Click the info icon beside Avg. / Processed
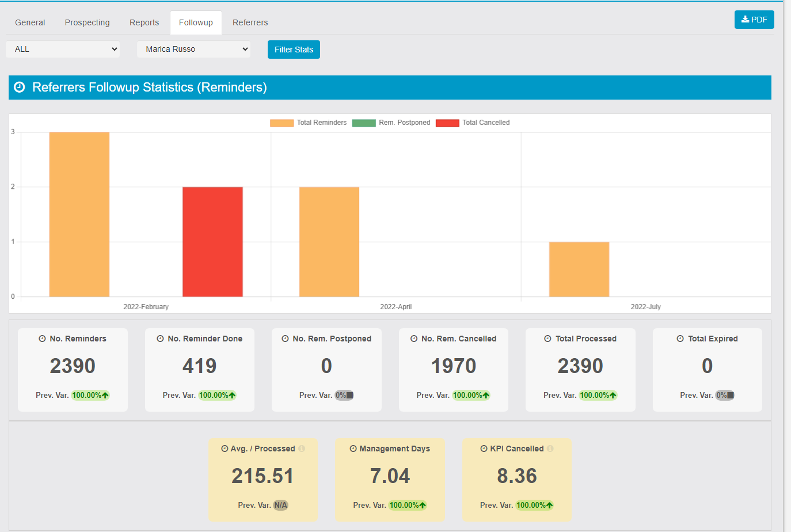Viewport: 791px width, 532px height. pyautogui.click(x=302, y=449)
